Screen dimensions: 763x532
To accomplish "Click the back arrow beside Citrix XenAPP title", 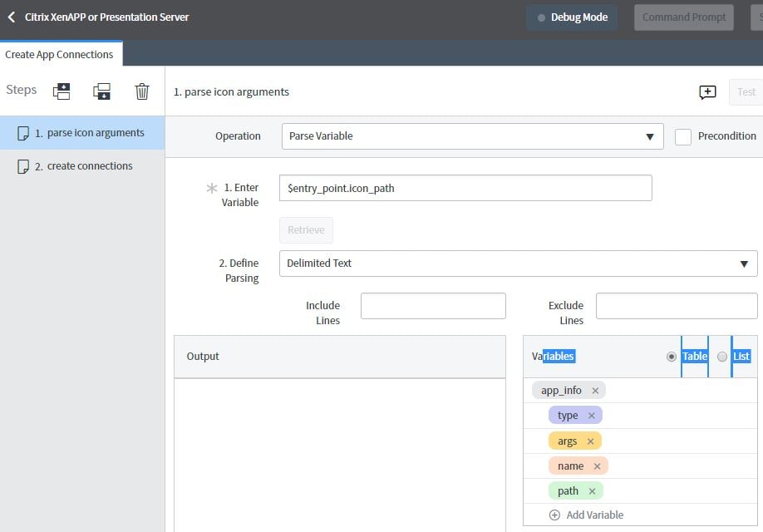I will [x=12, y=17].
